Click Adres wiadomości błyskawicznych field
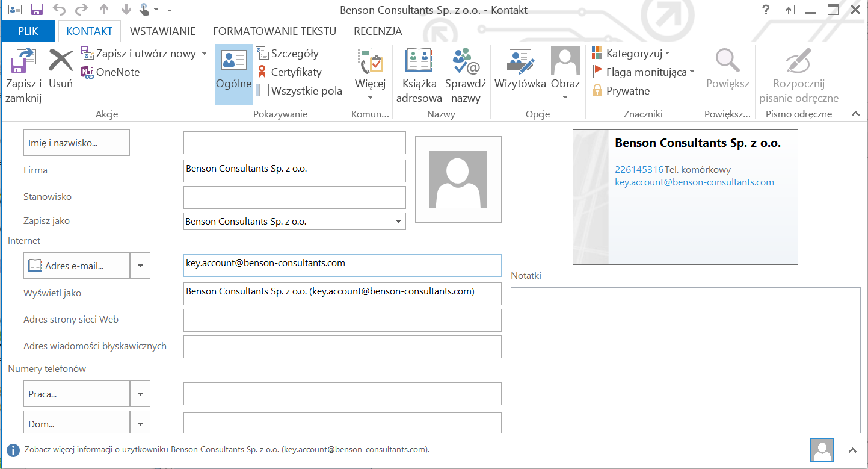Viewport: 868px width, 469px height. tap(342, 347)
